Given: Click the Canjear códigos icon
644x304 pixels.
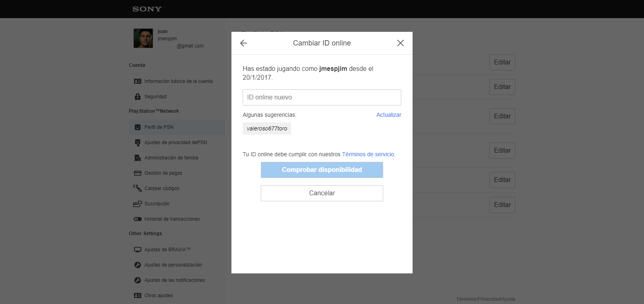Looking at the screenshot, I should tap(138, 188).
